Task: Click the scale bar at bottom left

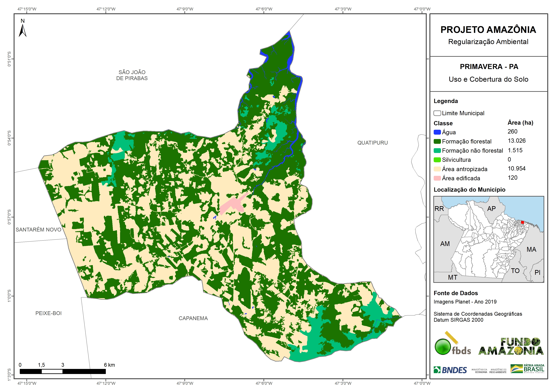Action: [63, 371]
